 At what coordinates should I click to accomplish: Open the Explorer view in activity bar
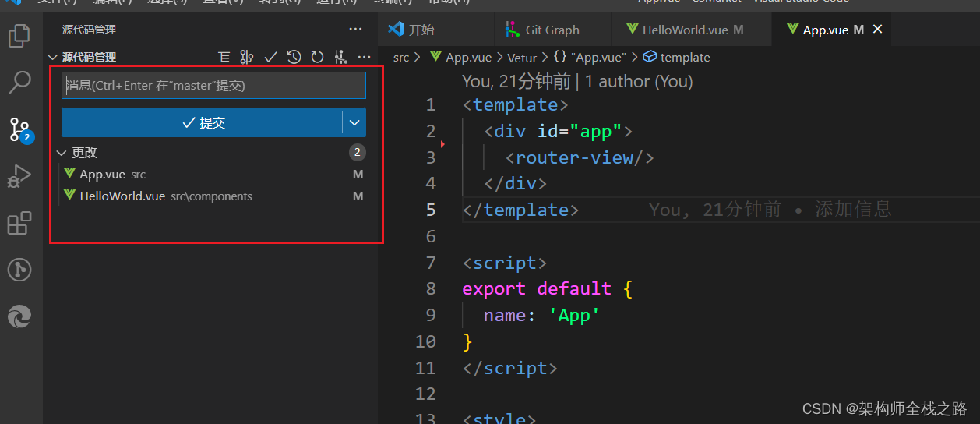point(19,36)
